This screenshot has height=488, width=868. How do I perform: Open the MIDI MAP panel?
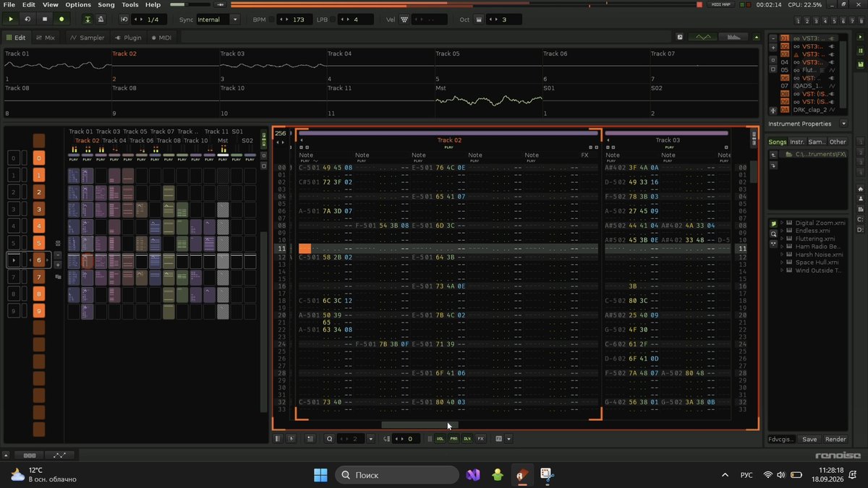pyautogui.click(x=720, y=4)
